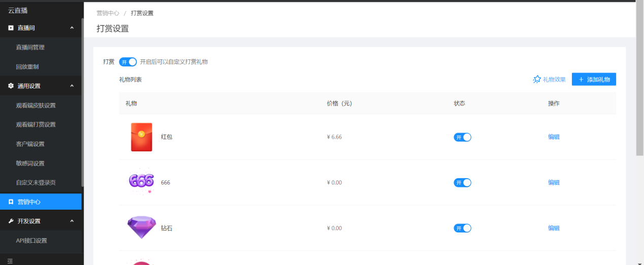Click the 打赏设置 page heading
This screenshot has height=265, width=644.
[x=113, y=28]
